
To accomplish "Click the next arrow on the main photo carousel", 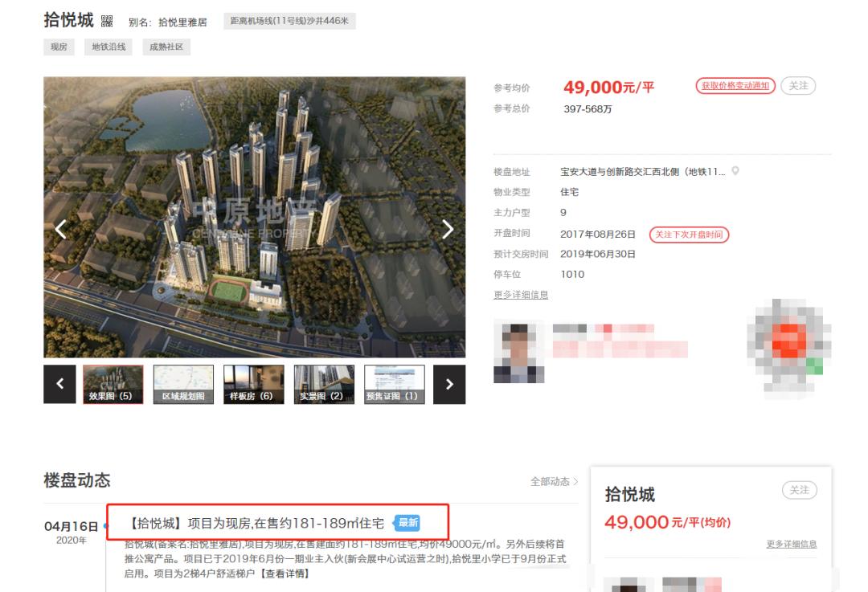I will 448,230.
